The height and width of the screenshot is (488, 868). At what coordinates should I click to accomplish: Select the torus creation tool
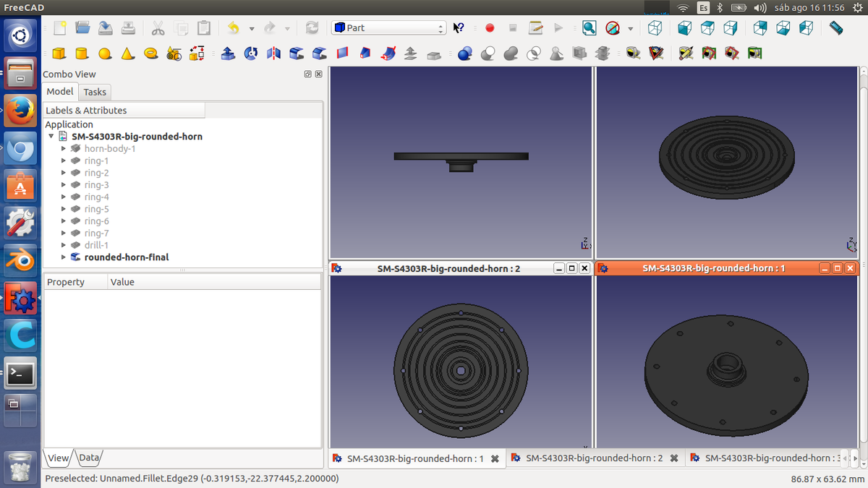tap(150, 53)
